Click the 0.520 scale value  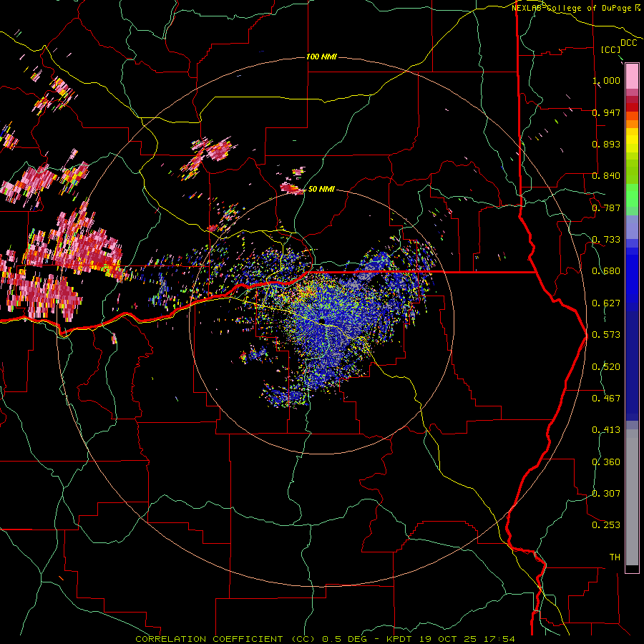[x=606, y=367]
